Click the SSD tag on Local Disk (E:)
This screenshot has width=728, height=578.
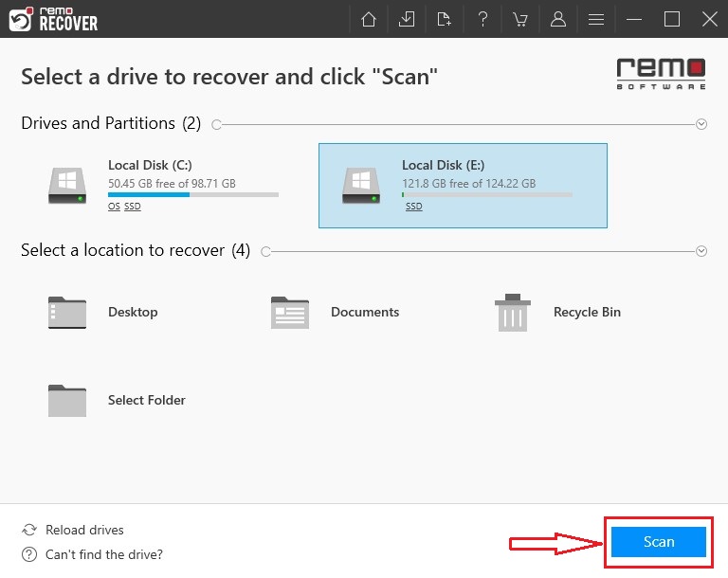coord(413,207)
